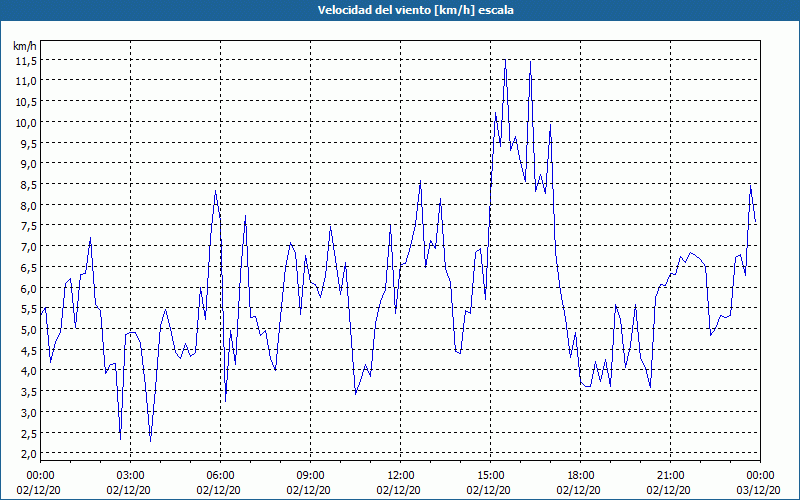Click the 4,5 y-axis value
Image resolution: width=800 pixels, height=500 pixels.
pyautogui.click(x=28, y=351)
